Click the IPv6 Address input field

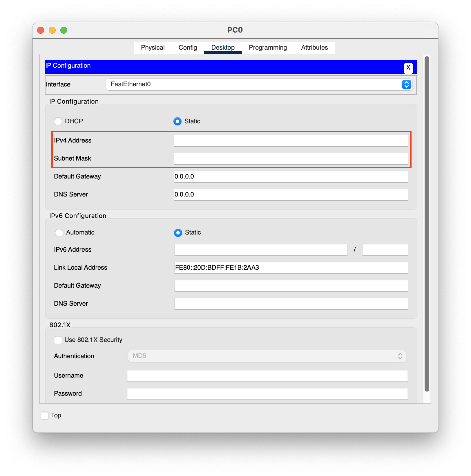tap(261, 250)
